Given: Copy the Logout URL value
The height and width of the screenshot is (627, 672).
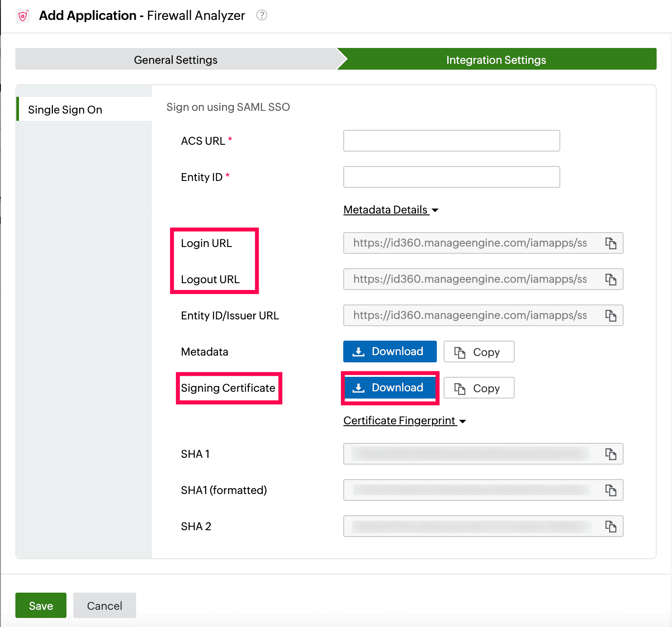Looking at the screenshot, I should (x=610, y=280).
